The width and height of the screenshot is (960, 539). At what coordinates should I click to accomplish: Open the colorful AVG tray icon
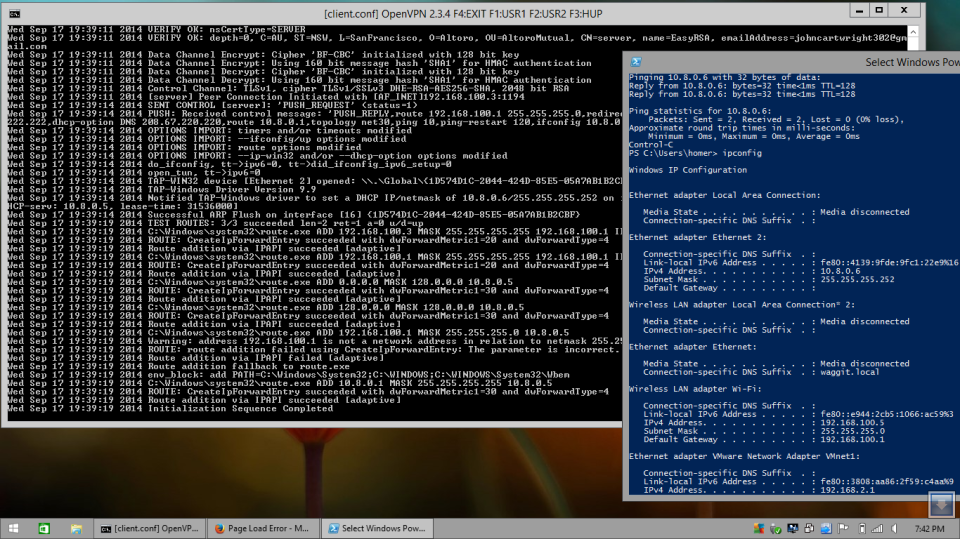point(759,529)
